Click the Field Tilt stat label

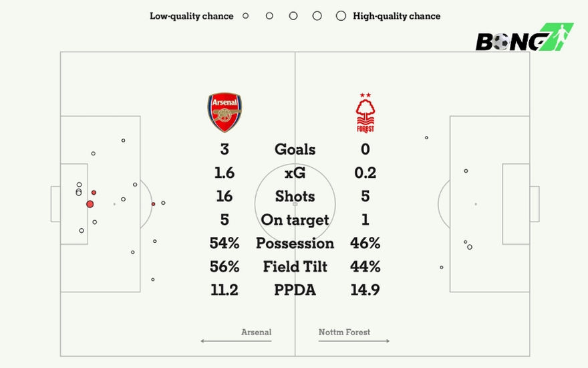pyautogui.click(x=295, y=267)
